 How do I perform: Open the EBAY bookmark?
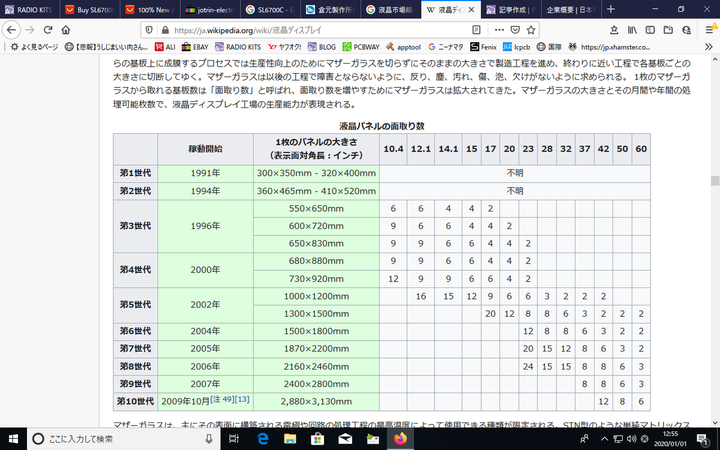tap(195, 47)
